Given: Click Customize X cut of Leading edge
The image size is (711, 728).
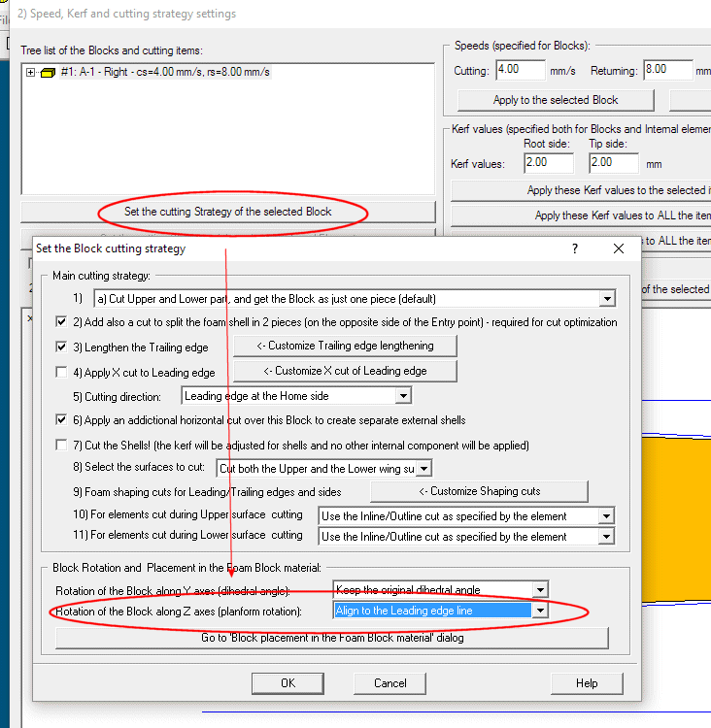Looking at the screenshot, I should (x=345, y=371).
